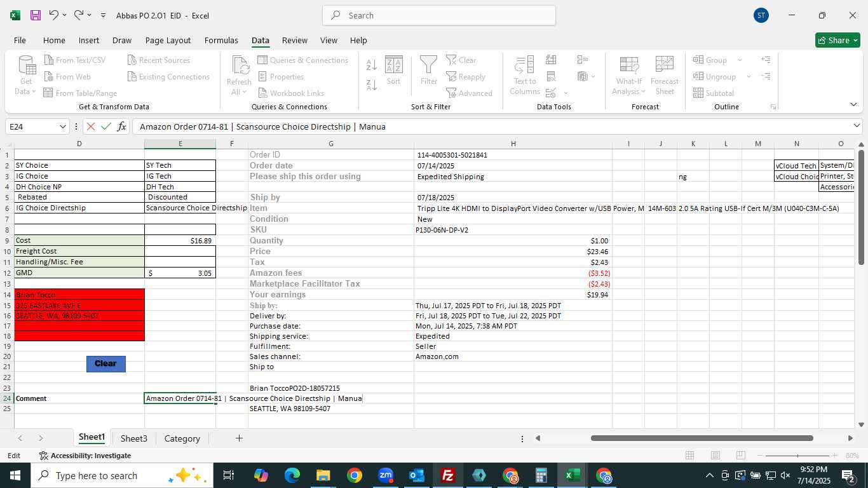Open the What-If Analysis dropdown
Screen dimensions: 868x488
(x=628, y=76)
